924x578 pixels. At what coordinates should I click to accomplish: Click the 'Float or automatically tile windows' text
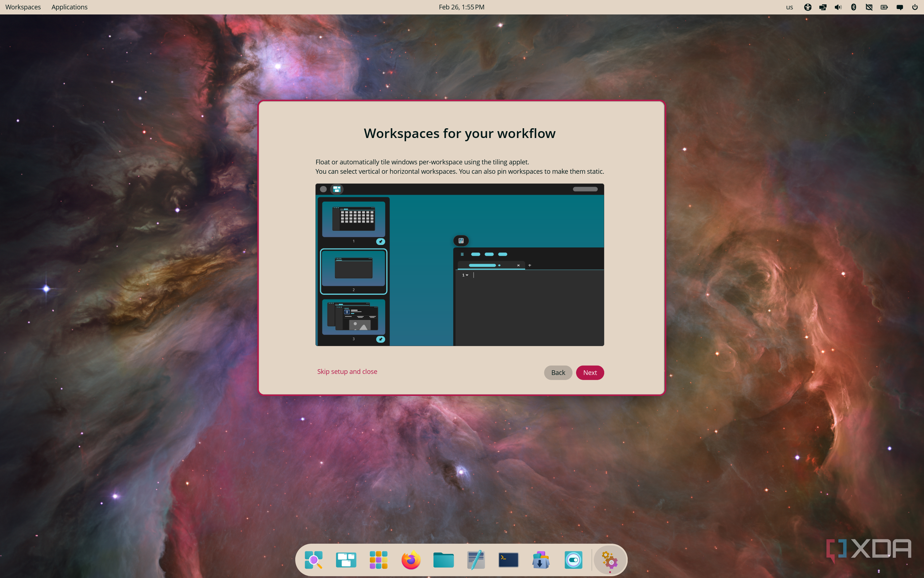click(422, 162)
